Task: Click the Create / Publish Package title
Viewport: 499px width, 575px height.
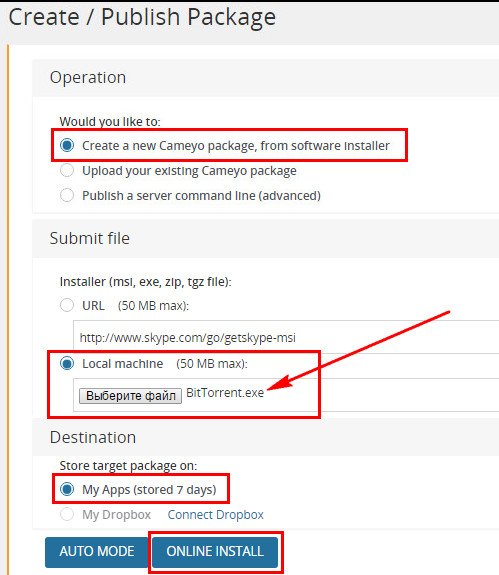Action: pyautogui.click(x=142, y=17)
